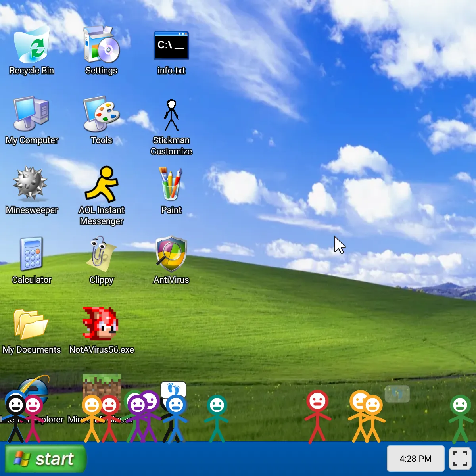Open the start menu
This screenshot has width=476, height=476.
click(x=45, y=459)
